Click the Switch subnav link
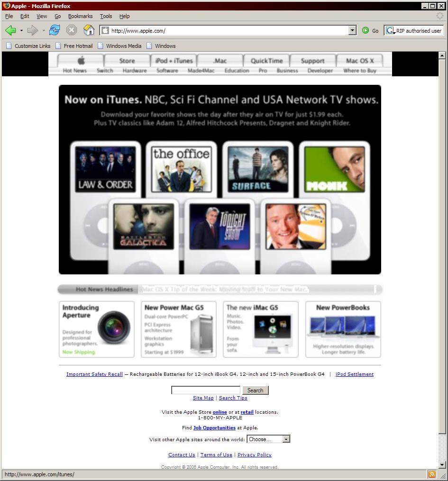The width and height of the screenshot is (448, 481). (x=105, y=71)
